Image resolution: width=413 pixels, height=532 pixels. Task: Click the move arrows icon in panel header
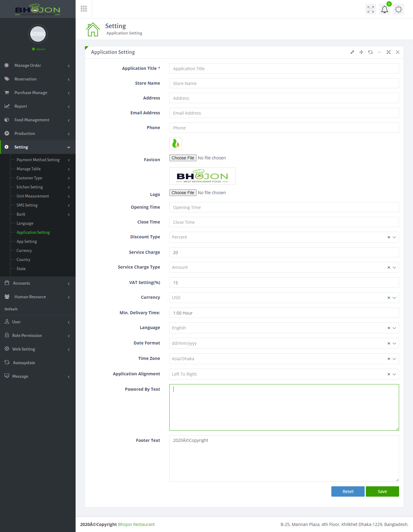[361, 52]
